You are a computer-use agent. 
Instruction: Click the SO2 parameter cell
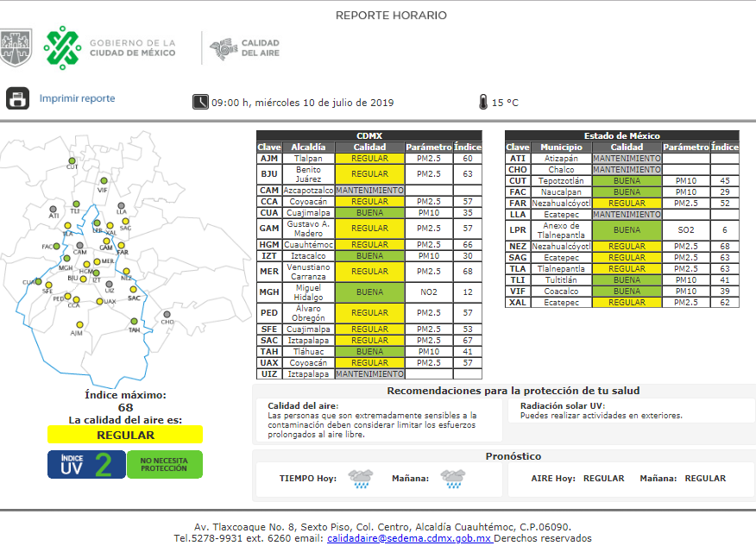[686, 230]
